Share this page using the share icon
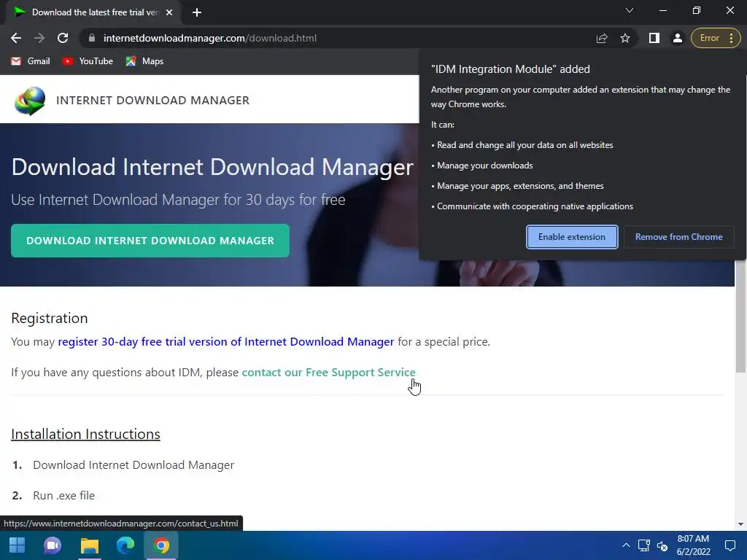Image resolution: width=747 pixels, height=560 pixels. pyautogui.click(x=602, y=38)
